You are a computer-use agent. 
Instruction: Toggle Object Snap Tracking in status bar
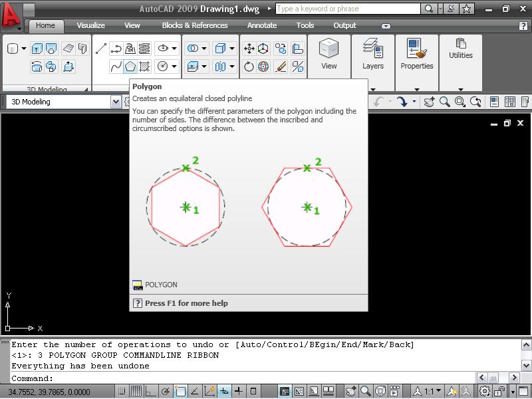pyautogui.click(x=195, y=392)
